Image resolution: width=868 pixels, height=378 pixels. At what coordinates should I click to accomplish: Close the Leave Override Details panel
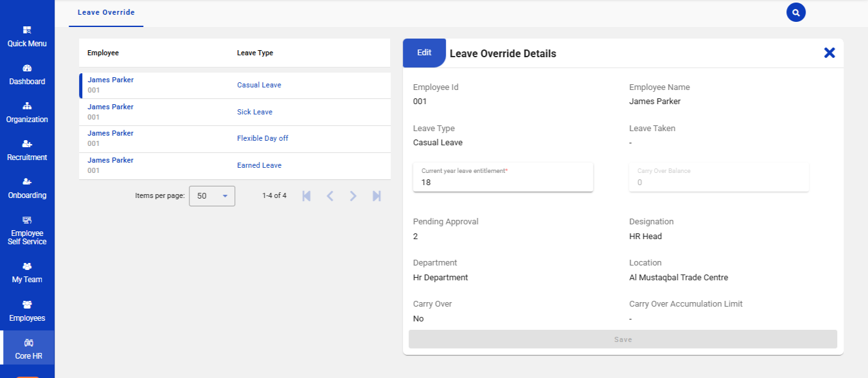click(x=829, y=53)
